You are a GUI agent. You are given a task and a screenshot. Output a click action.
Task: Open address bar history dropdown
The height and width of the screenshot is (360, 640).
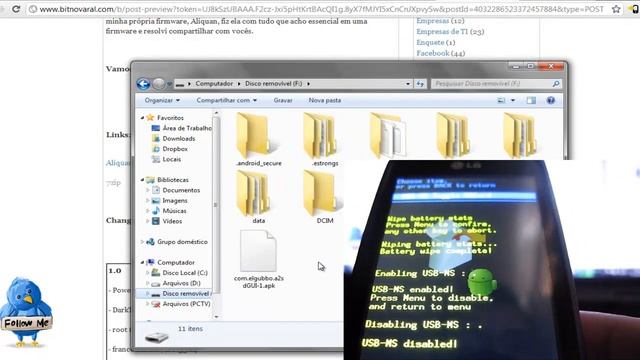408,84
